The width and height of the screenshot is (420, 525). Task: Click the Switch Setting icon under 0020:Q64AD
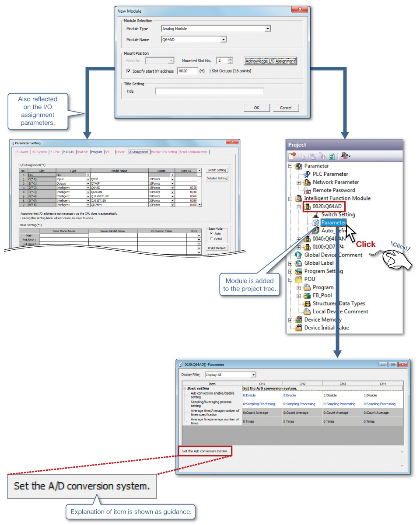point(316,214)
